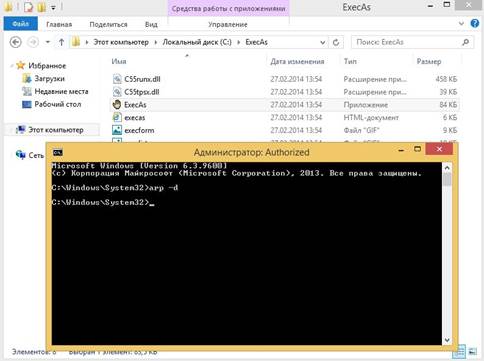Click the folder icon in address bar
The image size is (484, 361).
point(76,42)
